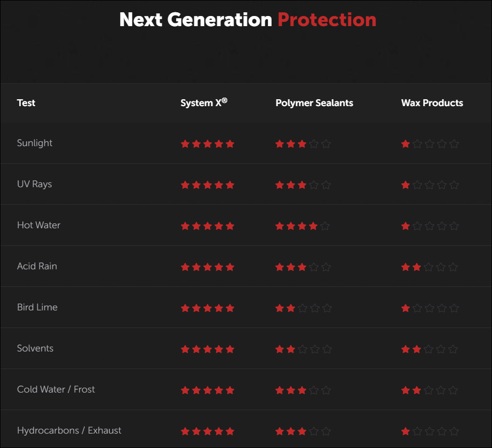Click the Test column header
This screenshot has height=448, width=492.
coord(26,103)
